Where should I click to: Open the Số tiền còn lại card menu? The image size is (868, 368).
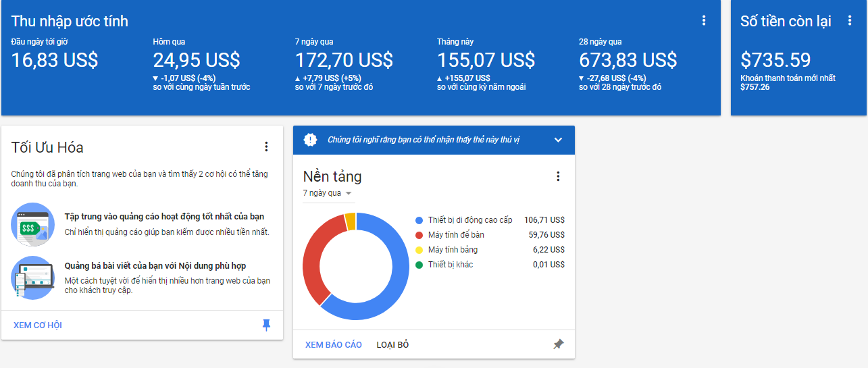850,21
